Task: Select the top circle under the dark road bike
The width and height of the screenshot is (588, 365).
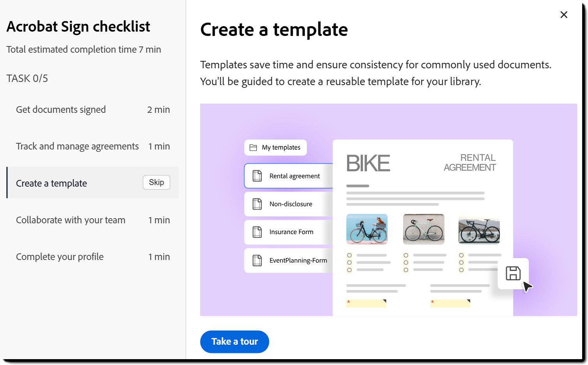Action: [461, 255]
